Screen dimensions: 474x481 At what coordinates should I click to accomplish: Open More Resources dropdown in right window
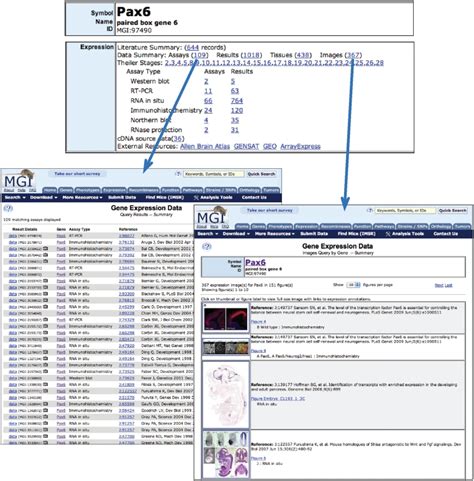[x=275, y=234]
